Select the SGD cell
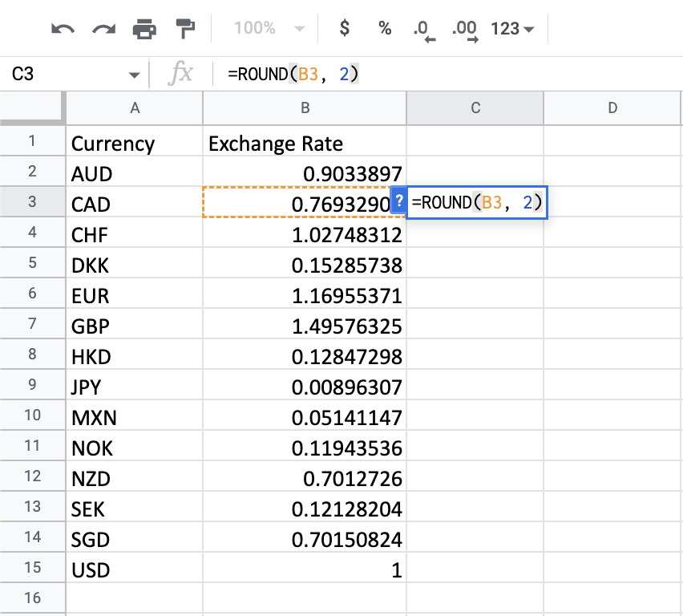683x616 pixels. 135,537
